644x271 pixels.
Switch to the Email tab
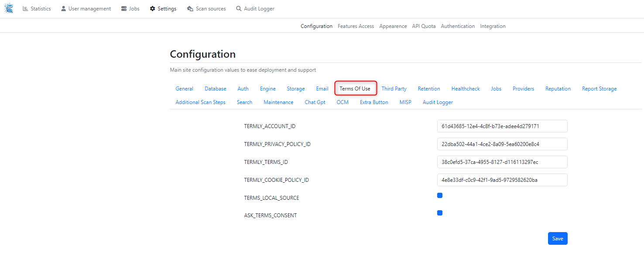[322, 89]
